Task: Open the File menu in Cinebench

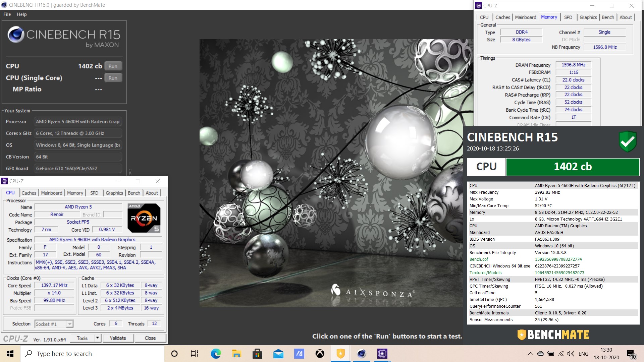Action: 7,14
